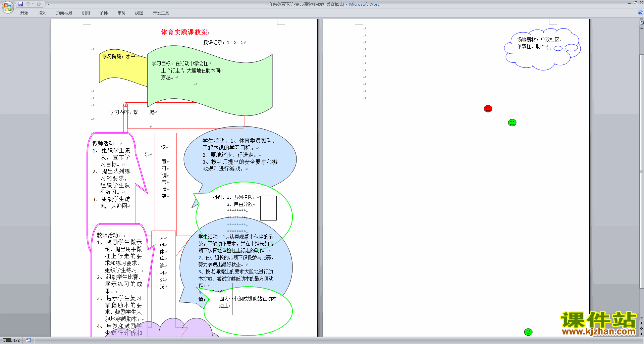Click the 授课记录: 1 2 3 text line
The height and width of the screenshot is (344, 644).
(x=224, y=43)
